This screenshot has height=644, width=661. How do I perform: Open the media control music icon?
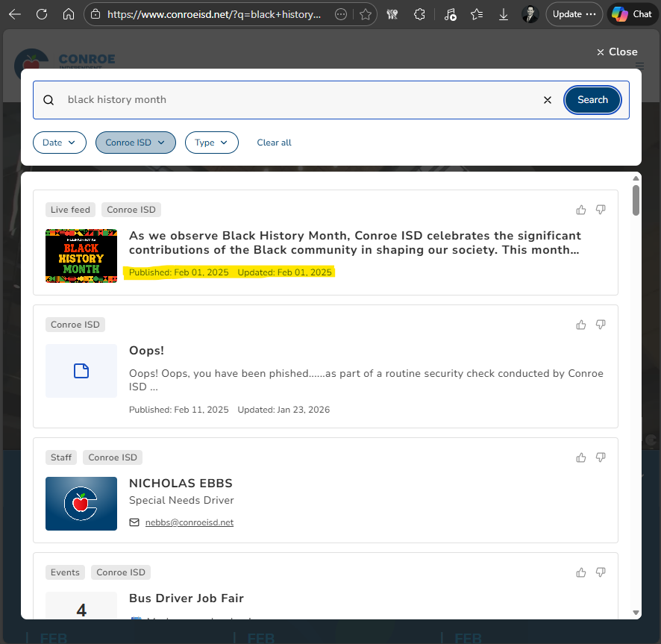coord(450,14)
